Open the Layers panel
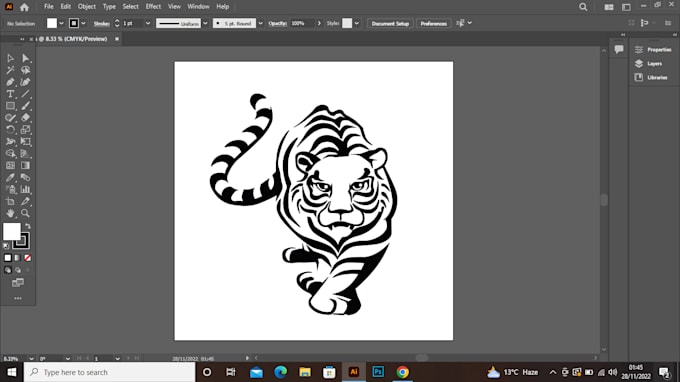Screen dimensions: 680x382 653,64
